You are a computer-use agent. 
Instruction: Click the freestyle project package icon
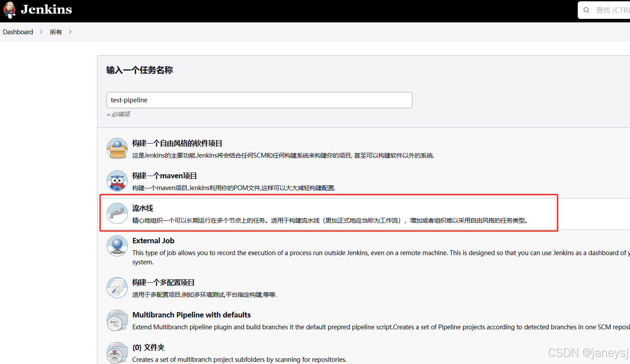pyautogui.click(x=117, y=148)
